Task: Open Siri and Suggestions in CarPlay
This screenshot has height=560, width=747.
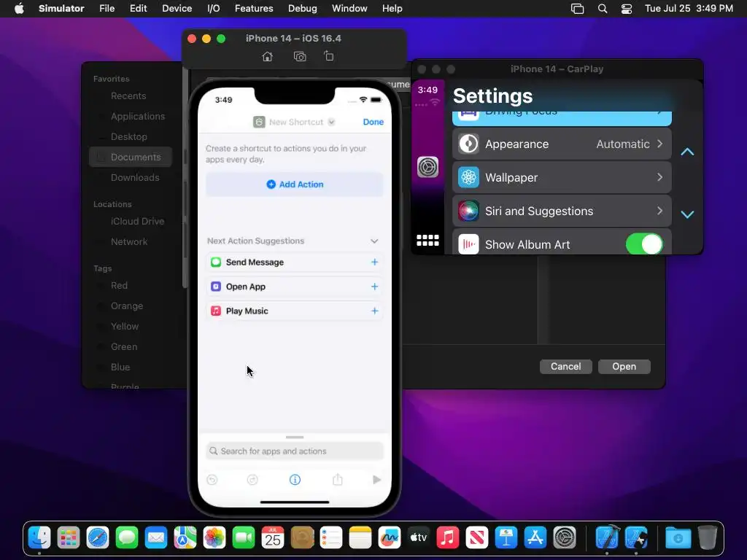Action: point(562,211)
